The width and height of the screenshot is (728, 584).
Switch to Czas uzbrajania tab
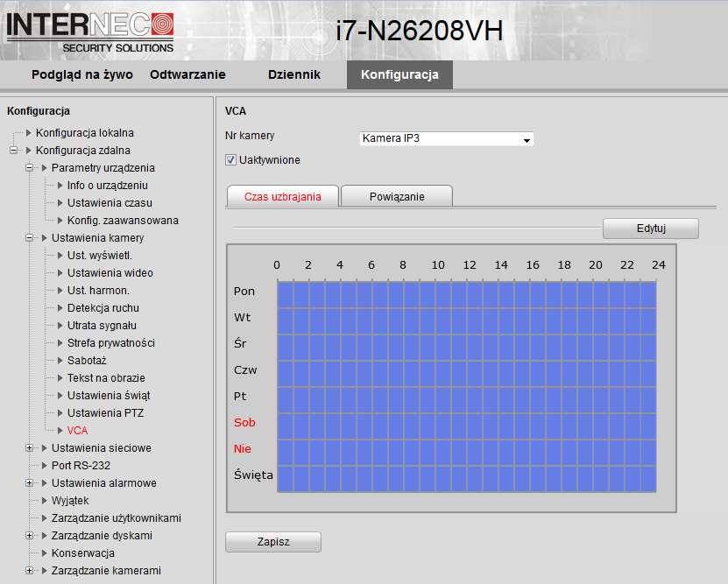coord(283,196)
